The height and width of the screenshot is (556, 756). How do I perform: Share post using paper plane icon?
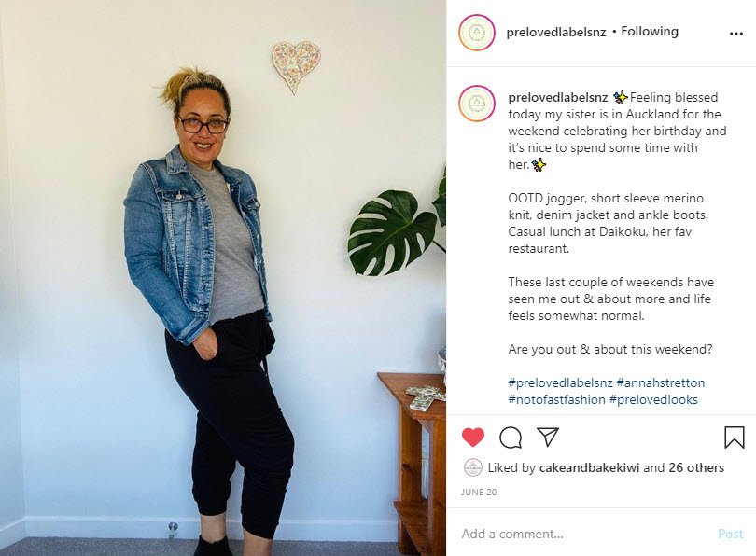point(548,437)
